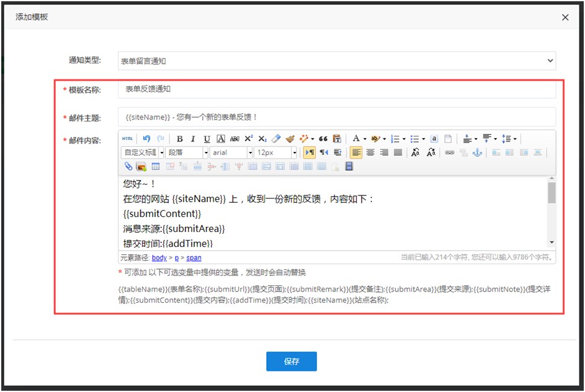Apply underline formatting to text
The height and width of the screenshot is (392, 585).
pos(207,139)
